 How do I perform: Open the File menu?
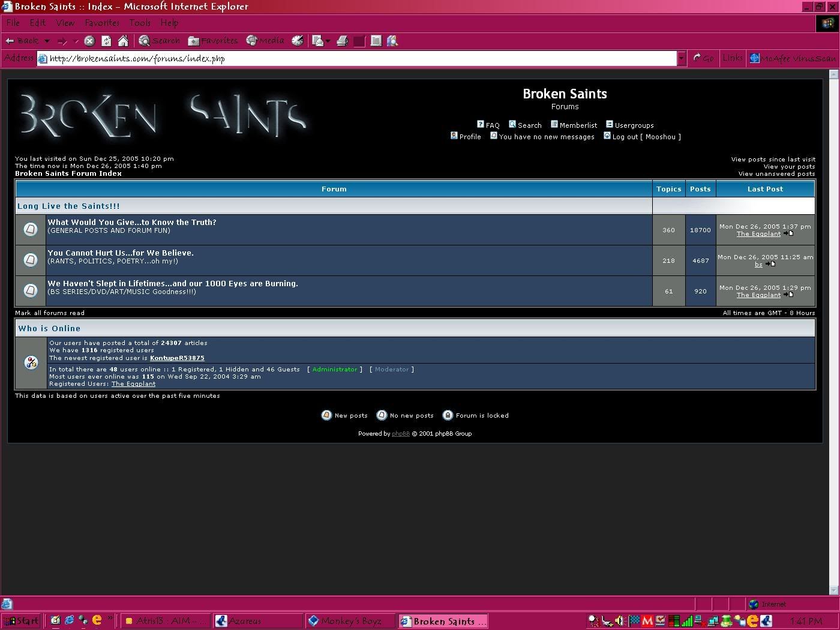coord(13,23)
